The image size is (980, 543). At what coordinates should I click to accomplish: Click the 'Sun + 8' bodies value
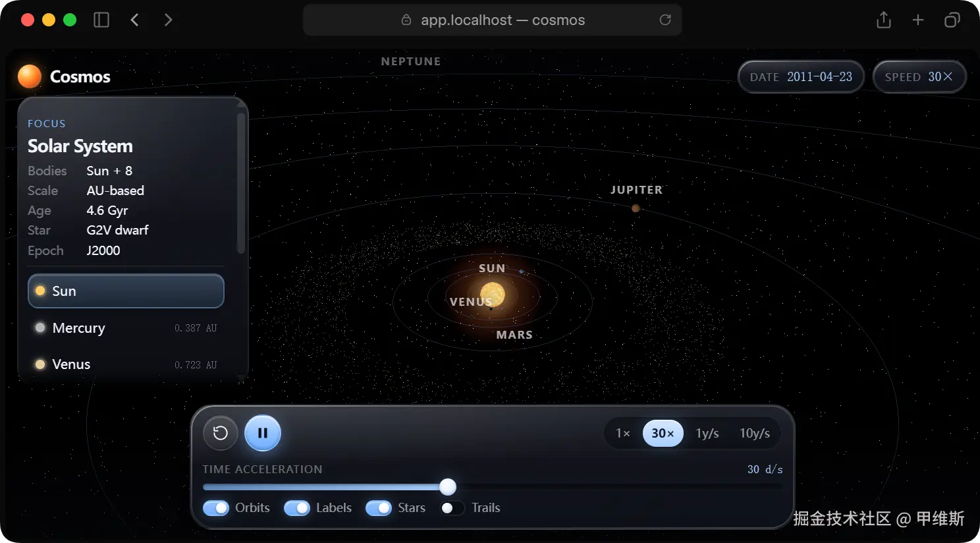click(109, 171)
